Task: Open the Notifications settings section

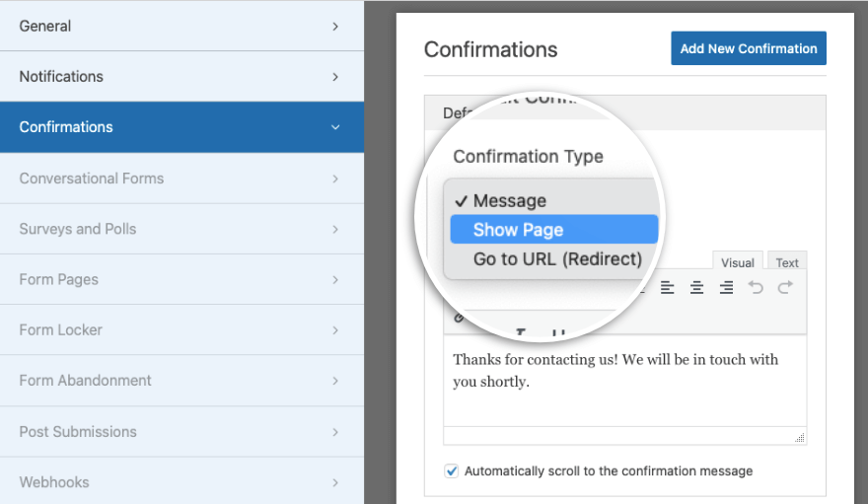Action: coord(181,76)
